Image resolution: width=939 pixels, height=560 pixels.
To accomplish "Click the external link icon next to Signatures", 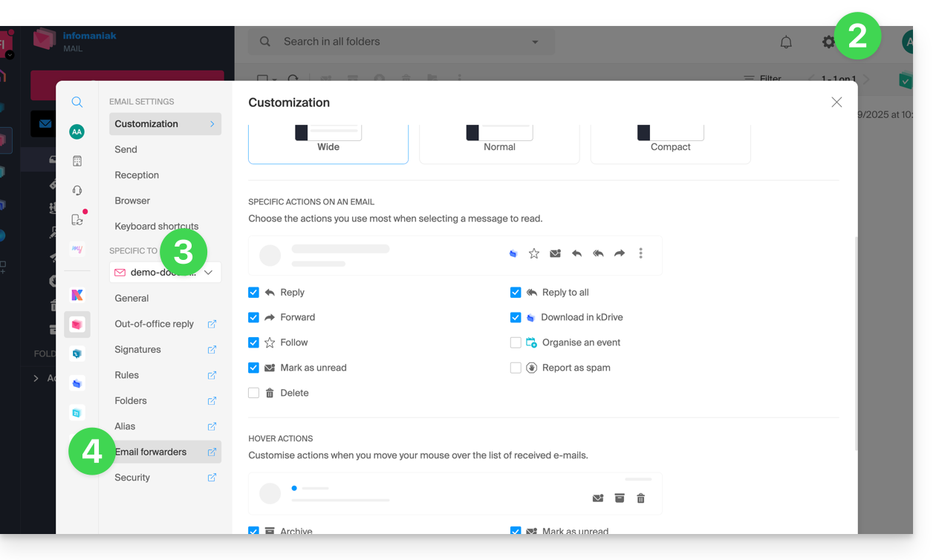I will tap(212, 350).
